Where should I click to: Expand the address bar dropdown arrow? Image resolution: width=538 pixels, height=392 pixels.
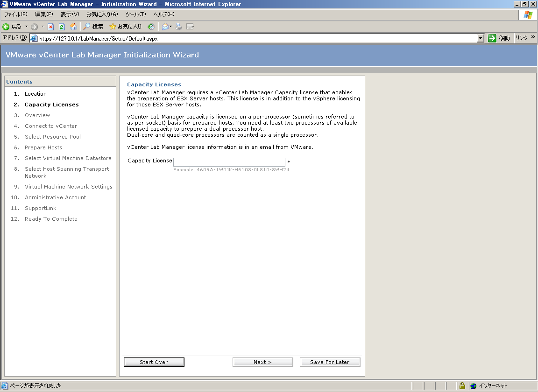pyautogui.click(x=481, y=38)
